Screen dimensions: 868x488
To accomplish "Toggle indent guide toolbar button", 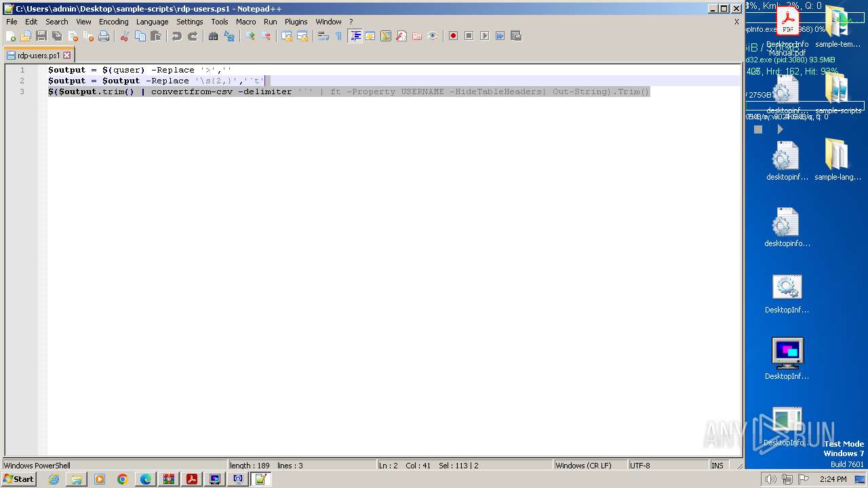I will point(355,36).
